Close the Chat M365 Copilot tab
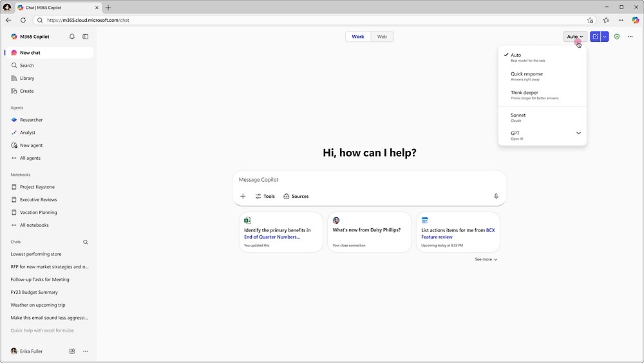644x363 pixels. point(97,7)
